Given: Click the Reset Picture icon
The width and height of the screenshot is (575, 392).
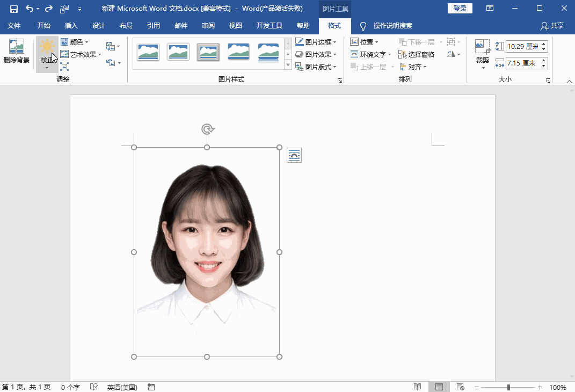Looking at the screenshot, I should [111, 63].
